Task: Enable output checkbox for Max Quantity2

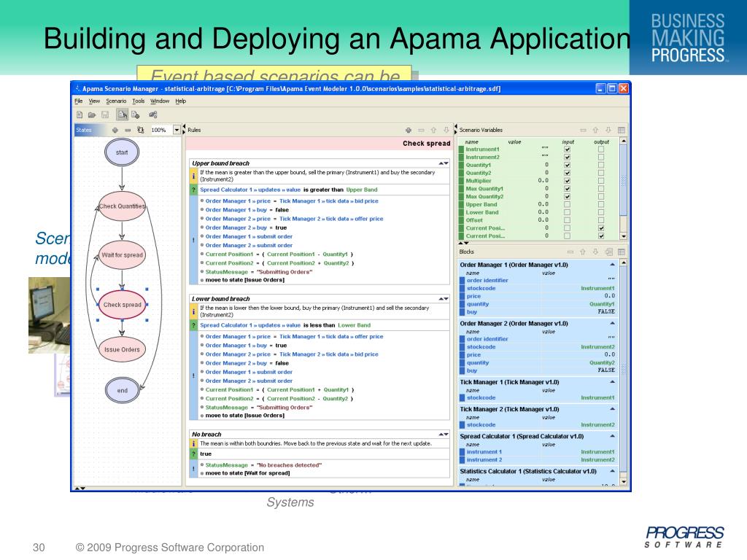Action: point(601,196)
